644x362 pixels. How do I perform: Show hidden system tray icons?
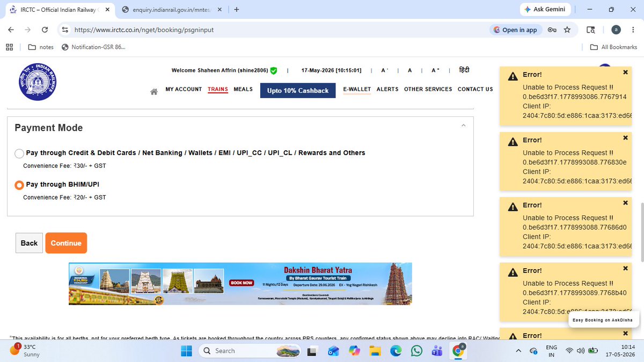[x=518, y=351]
